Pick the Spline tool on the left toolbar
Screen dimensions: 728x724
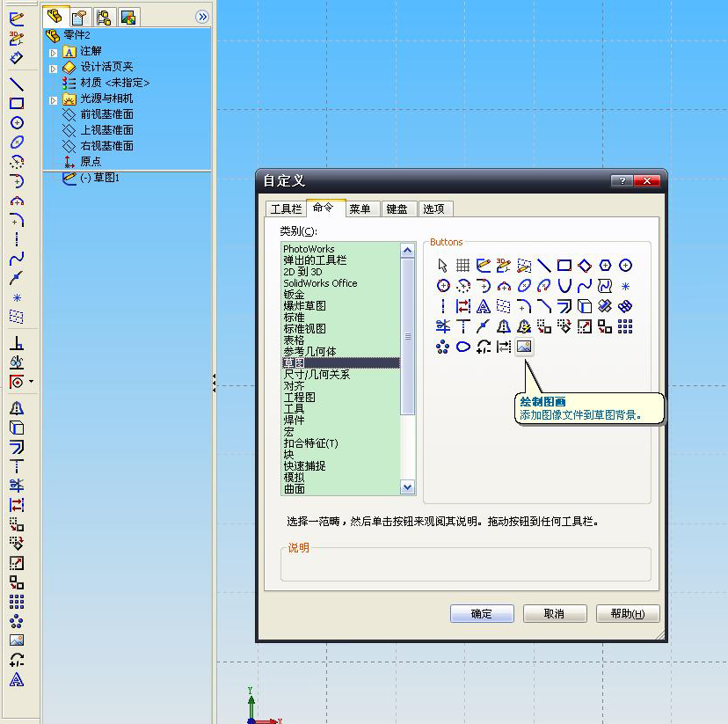pos(17,259)
